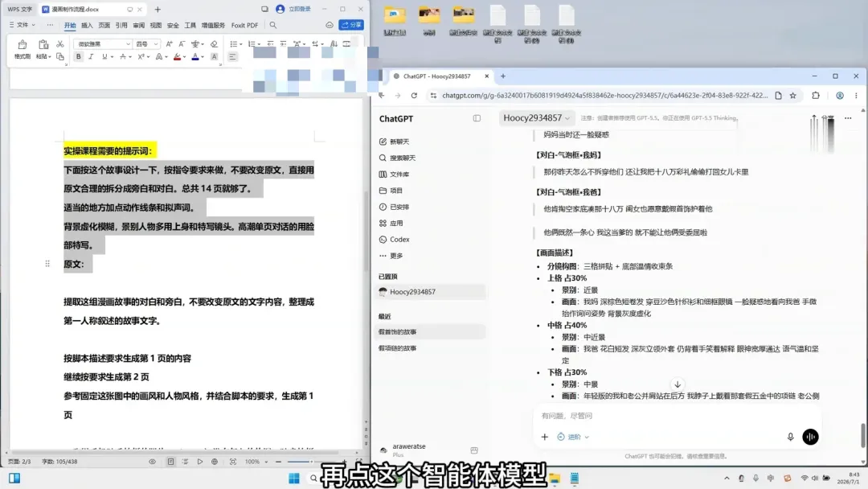Click 立即登录 login link in WPS
Viewport: 868px width, 489px height.
300,9
